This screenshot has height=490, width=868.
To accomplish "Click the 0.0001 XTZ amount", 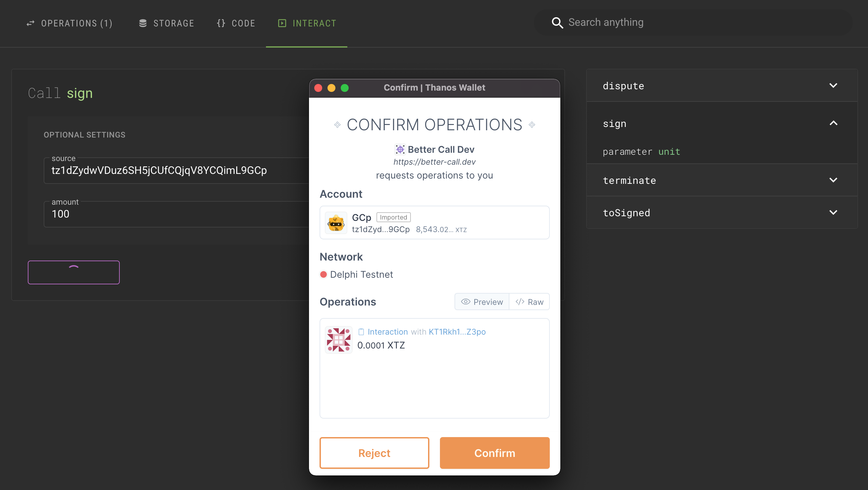I will tap(381, 345).
